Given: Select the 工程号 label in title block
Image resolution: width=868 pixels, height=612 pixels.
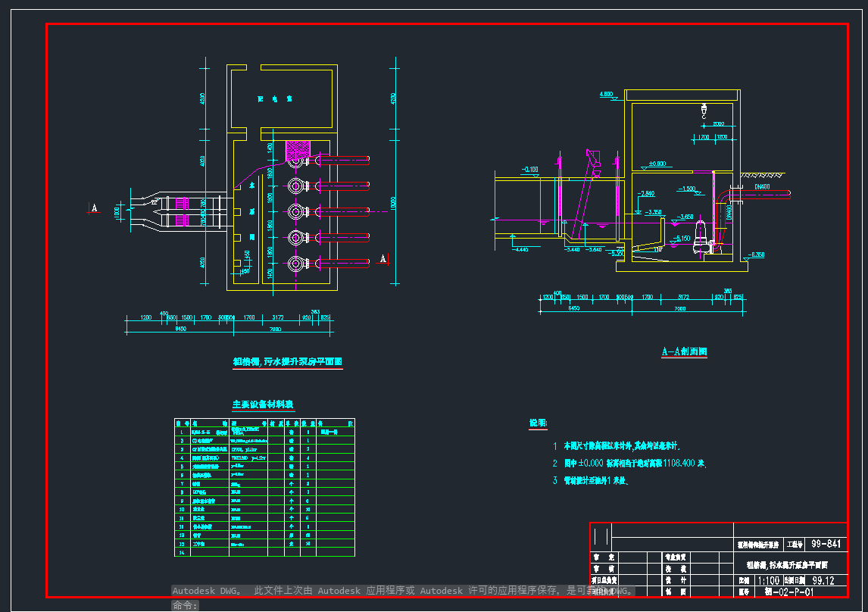Looking at the screenshot, I should click(795, 545).
